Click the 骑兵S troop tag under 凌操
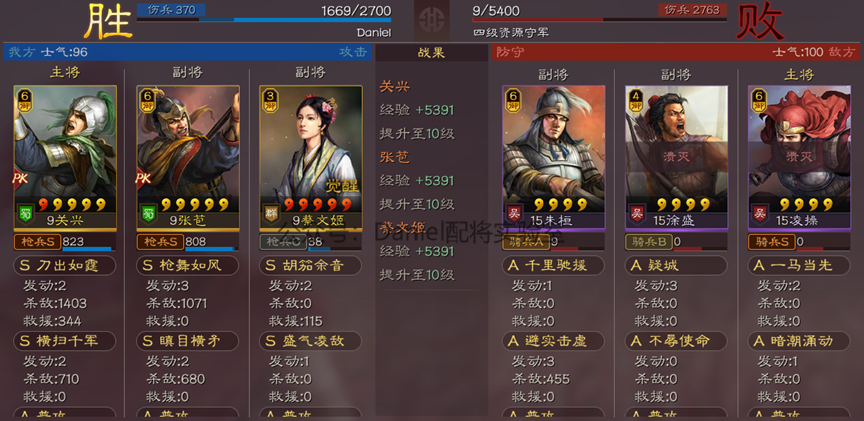Screen dimensions: 864x421 [771, 241]
